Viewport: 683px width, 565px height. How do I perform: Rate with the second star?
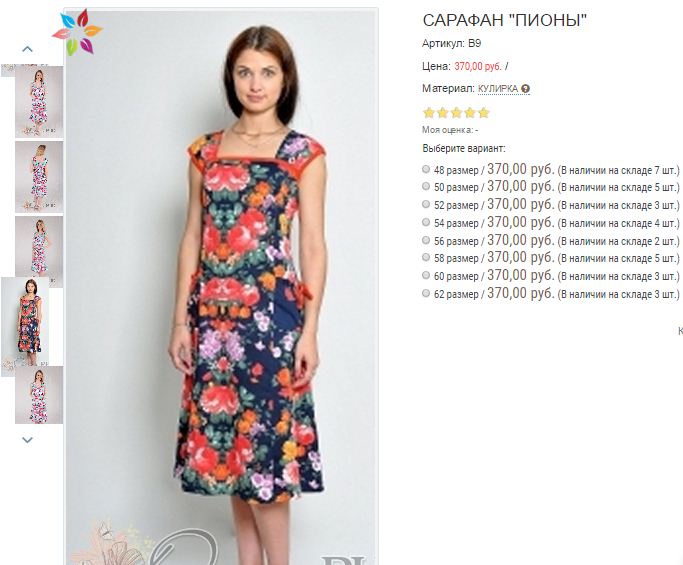(443, 113)
